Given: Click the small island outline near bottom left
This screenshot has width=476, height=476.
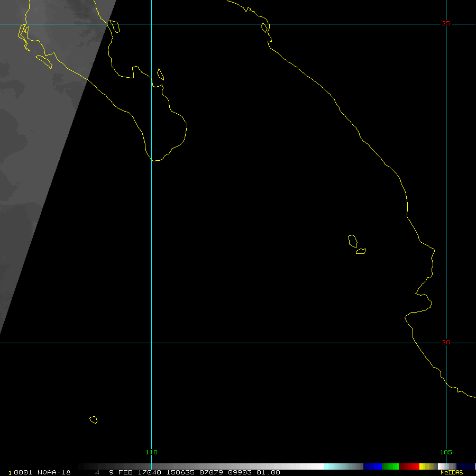Looking at the screenshot, I should [93, 420].
